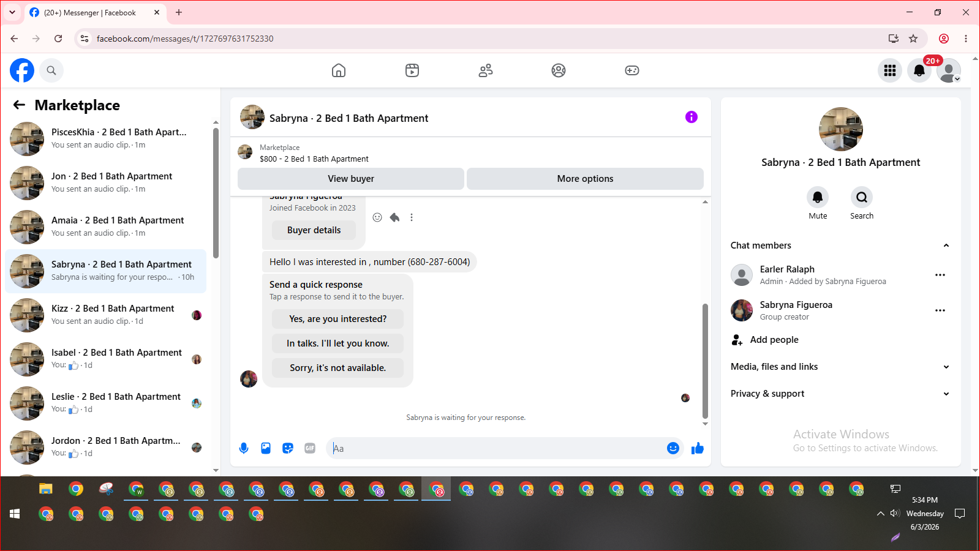The image size is (980, 551).
Task: Open the Marketplace listing thumbnail
Action: tap(245, 152)
